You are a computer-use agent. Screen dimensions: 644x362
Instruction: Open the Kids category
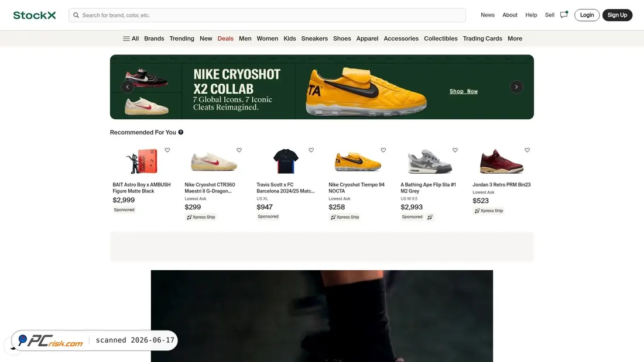[290, 39]
